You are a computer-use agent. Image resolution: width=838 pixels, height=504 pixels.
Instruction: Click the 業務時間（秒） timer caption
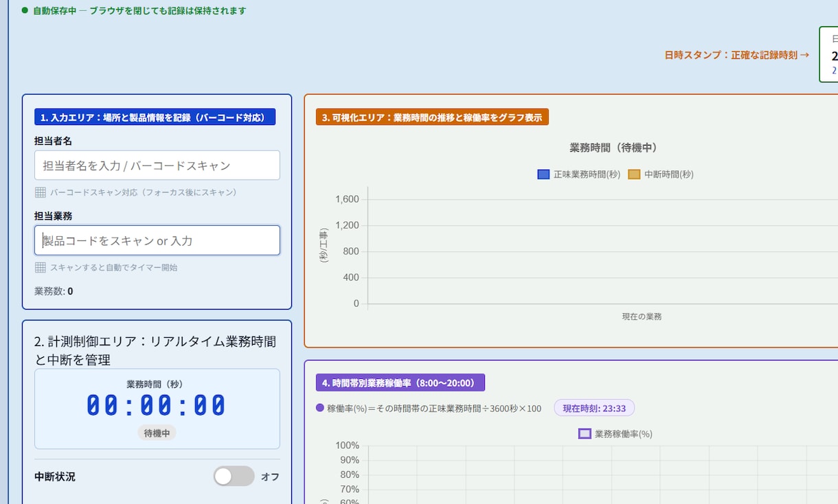pyautogui.click(x=157, y=385)
